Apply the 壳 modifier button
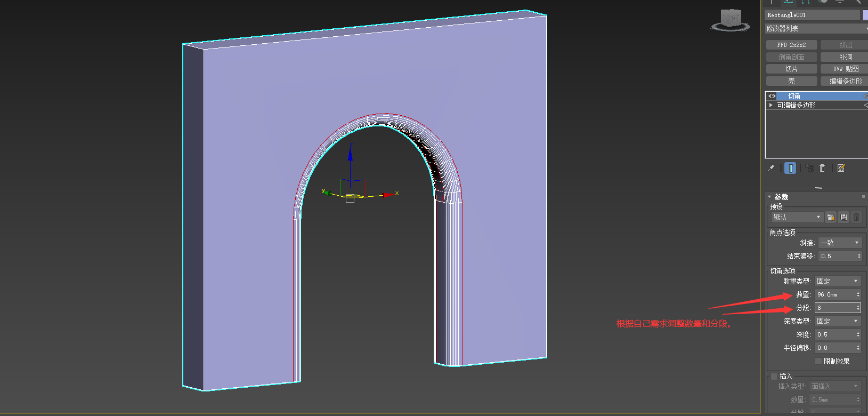This screenshot has height=416, width=868. (791, 81)
